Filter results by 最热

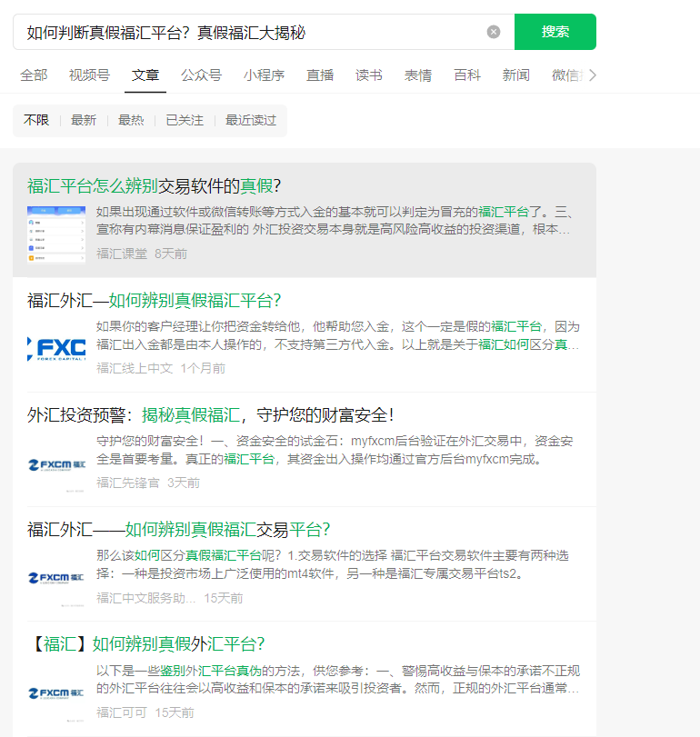[131, 120]
